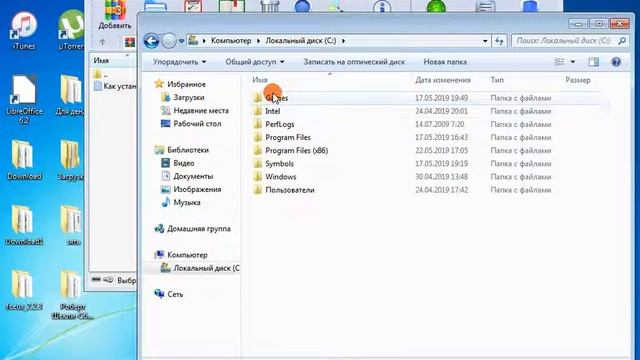This screenshot has height=360, width=640.
Task: Select Локальный диск (C:) in navigation tree
Action: pyautogui.click(x=207, y=268)
